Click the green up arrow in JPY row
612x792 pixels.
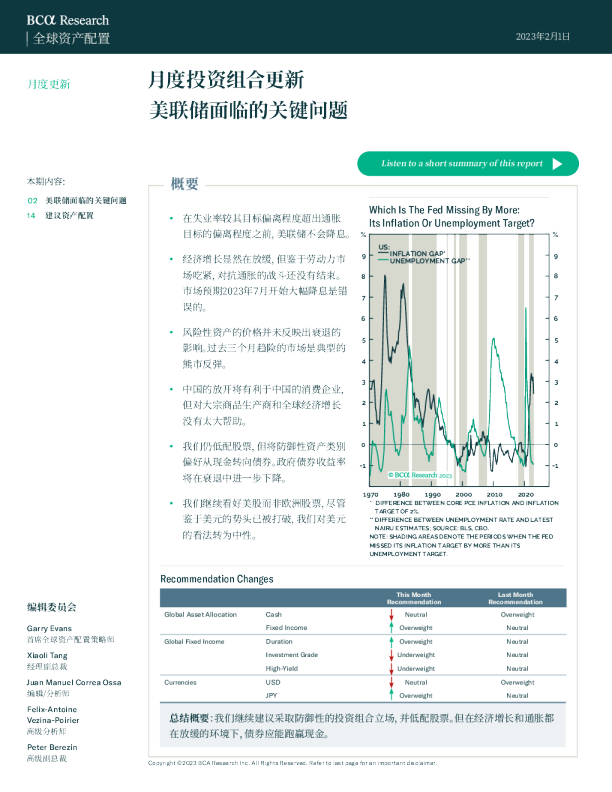click(x=392, y=695)
